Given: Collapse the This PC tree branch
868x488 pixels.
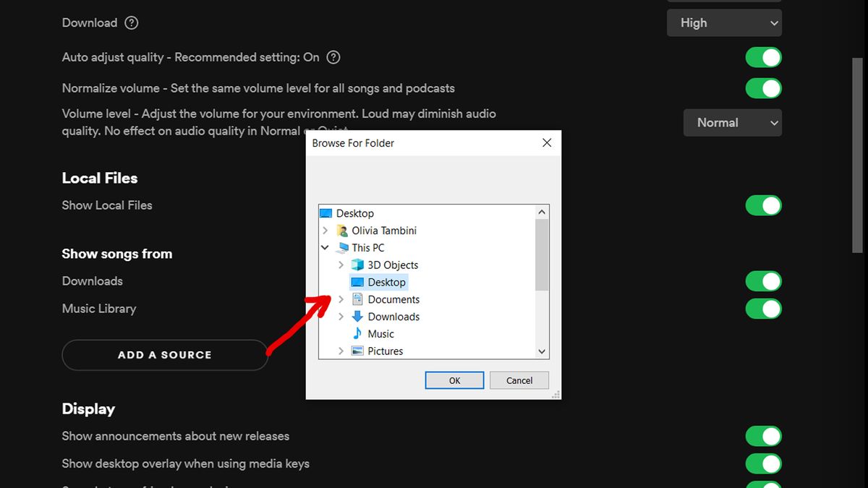Looking at the screenshot, I should click(324, 247).
